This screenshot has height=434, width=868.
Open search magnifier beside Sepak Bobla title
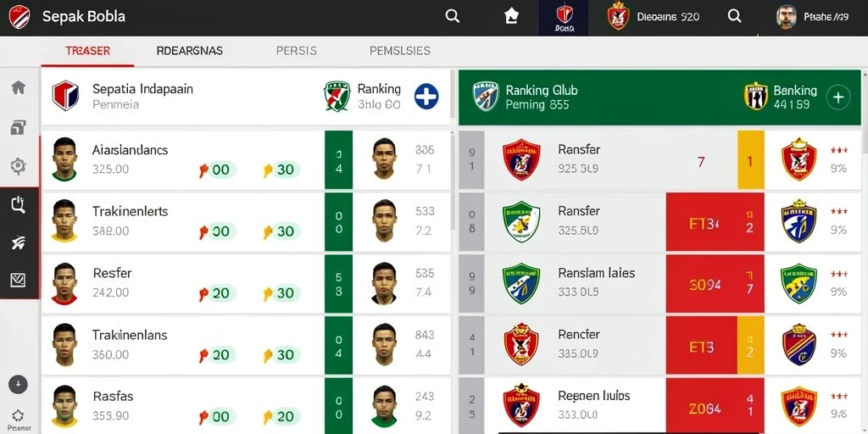(x=453, y=17)
